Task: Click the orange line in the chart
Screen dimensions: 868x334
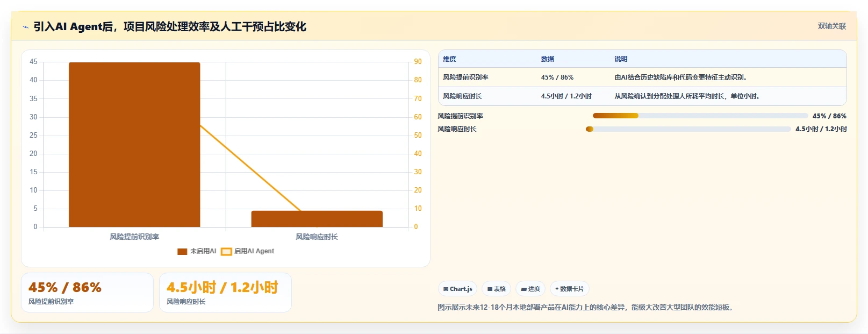Action: [x=250, y=168]
